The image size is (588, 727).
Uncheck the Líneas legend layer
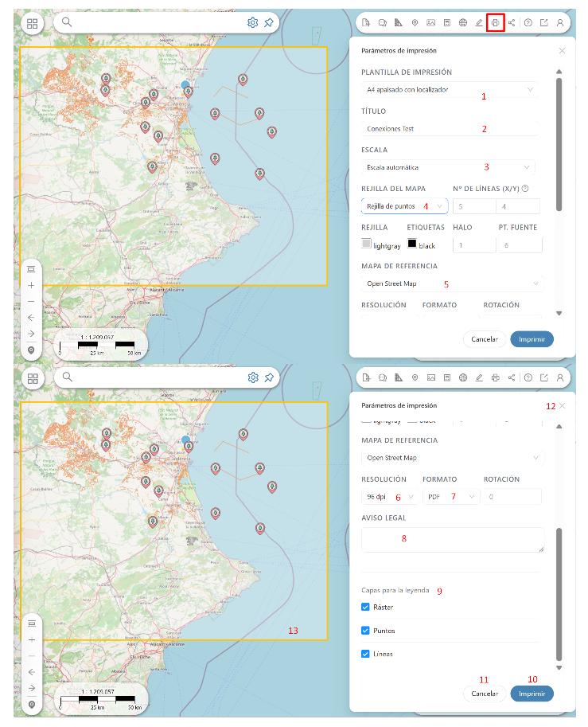[x=365, y=654]
